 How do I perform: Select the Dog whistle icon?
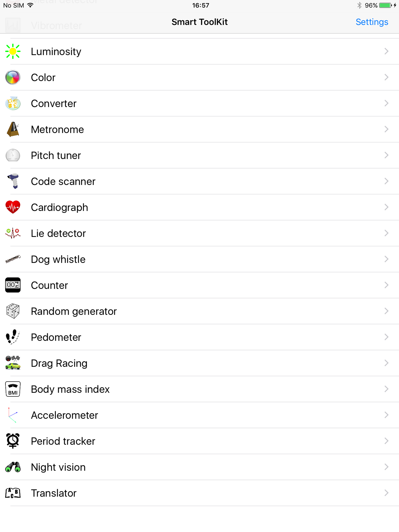click(x=13, y=259)
